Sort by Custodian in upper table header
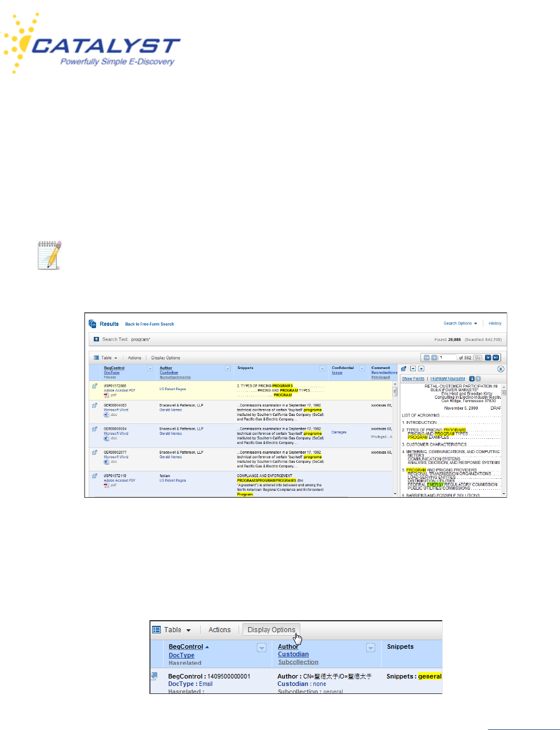 (169, 372)
